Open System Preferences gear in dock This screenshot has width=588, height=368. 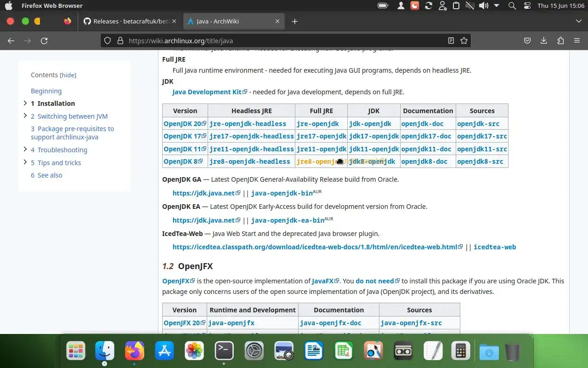[254, 351]
